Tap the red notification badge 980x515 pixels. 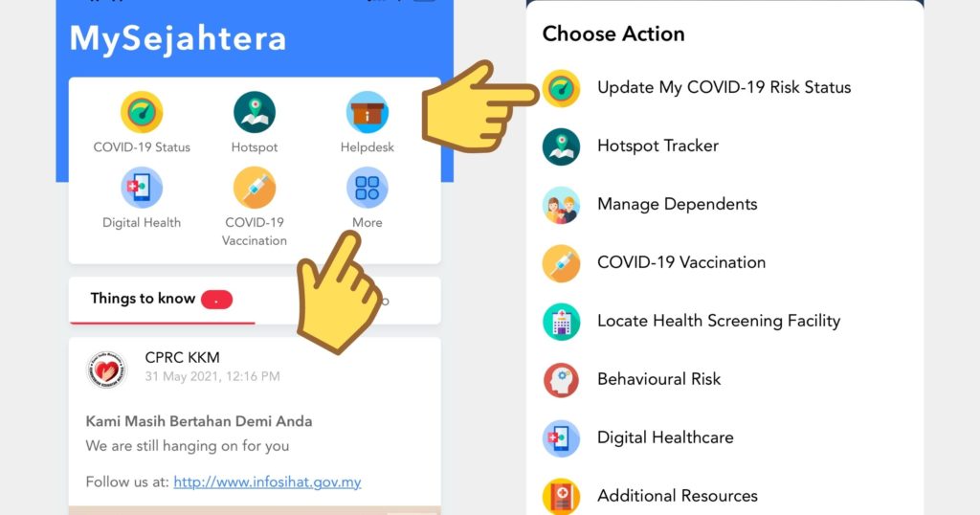point(217,300)
